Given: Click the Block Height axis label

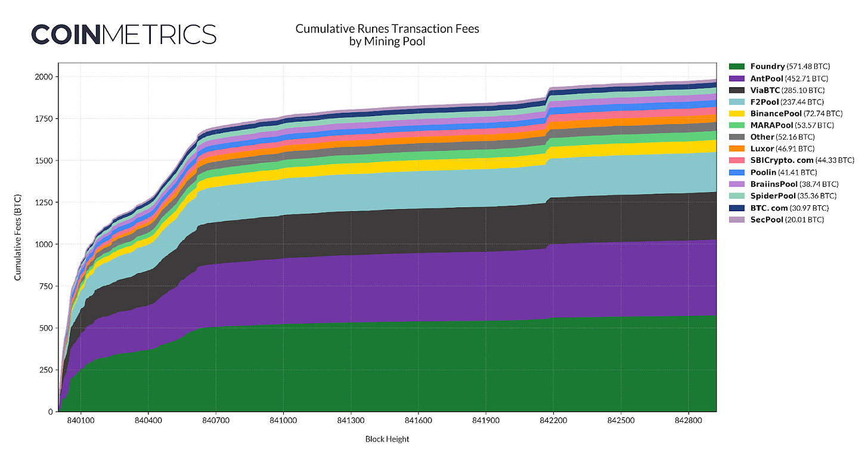Looking at the screenshot, I should [387, 439].
